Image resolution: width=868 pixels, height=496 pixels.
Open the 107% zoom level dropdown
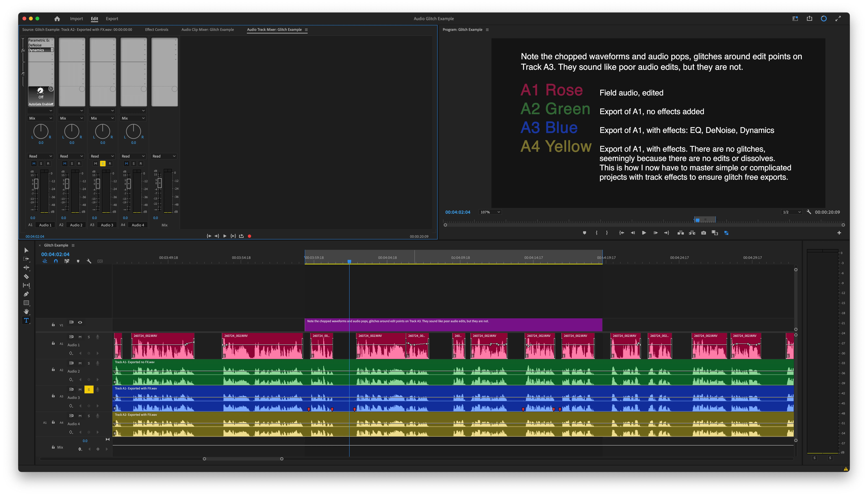(490, 212)
